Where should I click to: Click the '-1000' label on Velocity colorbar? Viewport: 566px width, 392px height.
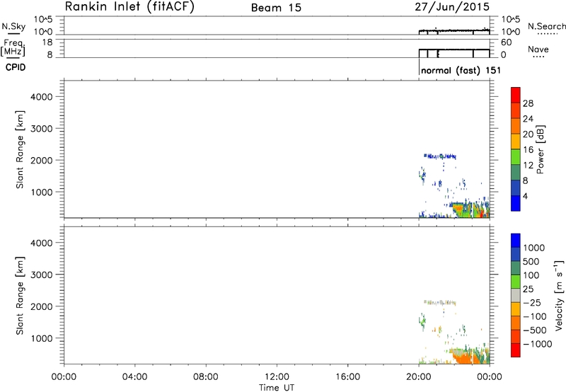click(537, 344)
